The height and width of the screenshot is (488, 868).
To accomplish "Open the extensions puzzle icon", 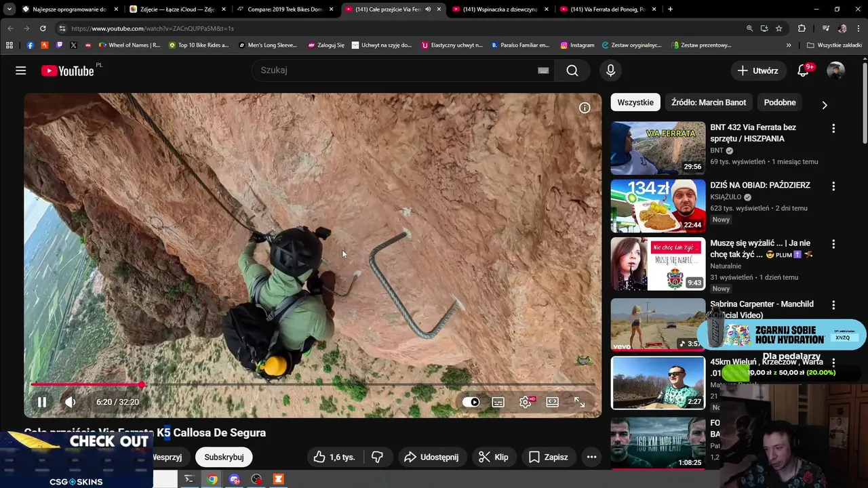I will (802, 28).
